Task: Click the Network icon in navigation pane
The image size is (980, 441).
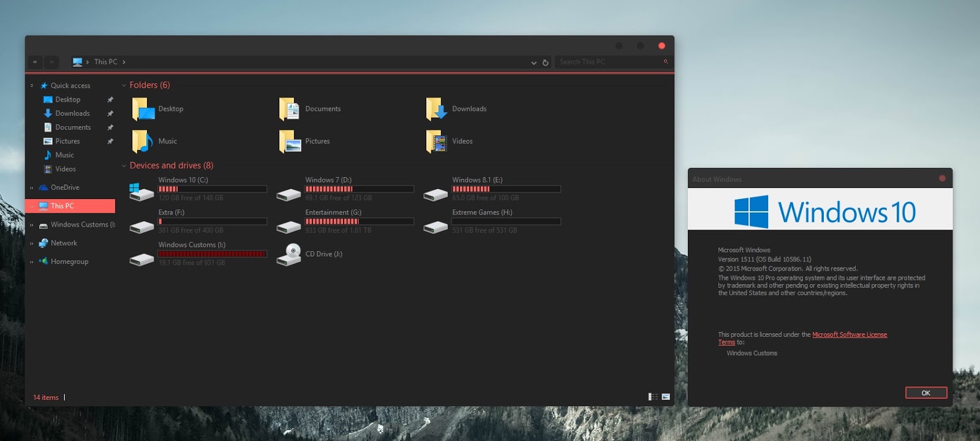Action: (x=43, y=243)
